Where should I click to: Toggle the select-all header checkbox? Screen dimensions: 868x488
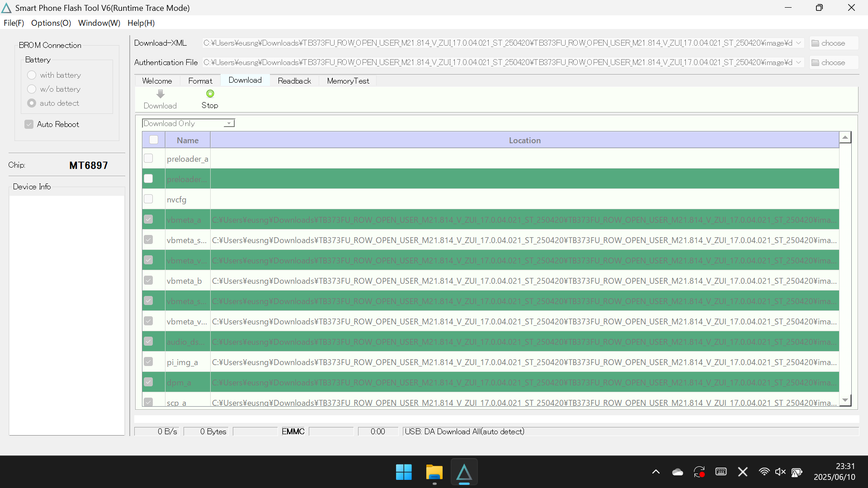154,140
